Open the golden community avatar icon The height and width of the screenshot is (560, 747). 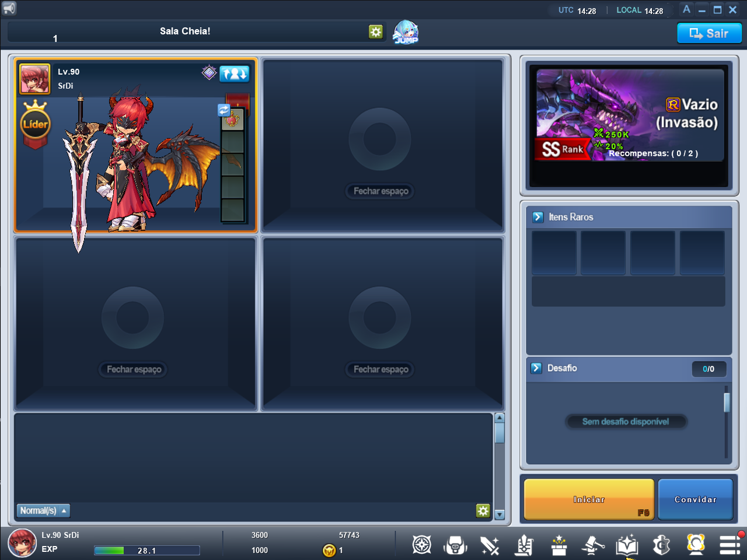[696, 545]
